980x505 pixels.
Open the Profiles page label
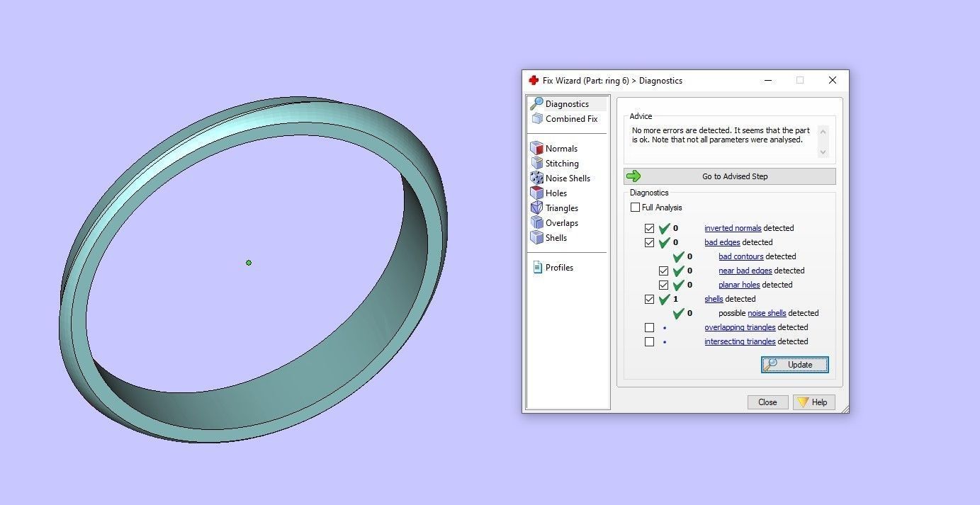pyautogui.click(x=559, y=268)
